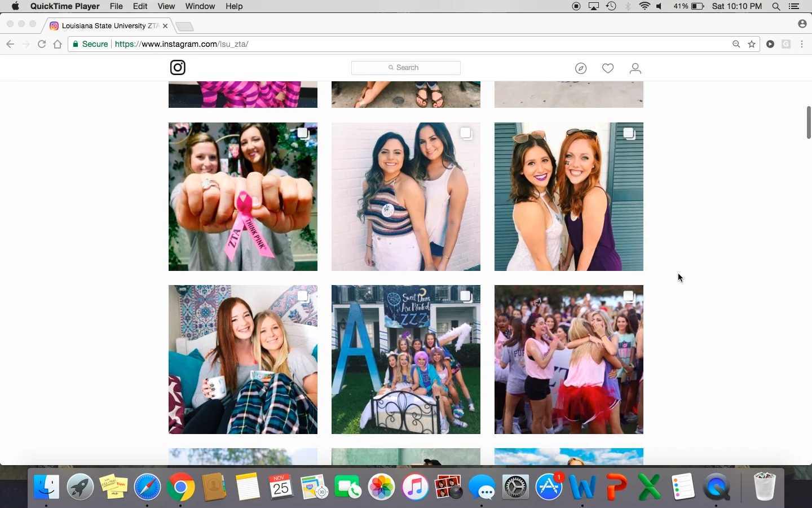Open the post with red-haired woman and sunglasses
This screenshot has height=508, width=812.
pyautogui.click(x=569, y=197)
